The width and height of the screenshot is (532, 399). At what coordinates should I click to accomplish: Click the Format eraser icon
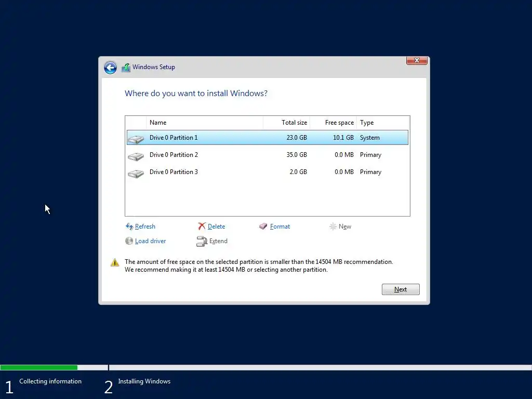pos(263,227)
